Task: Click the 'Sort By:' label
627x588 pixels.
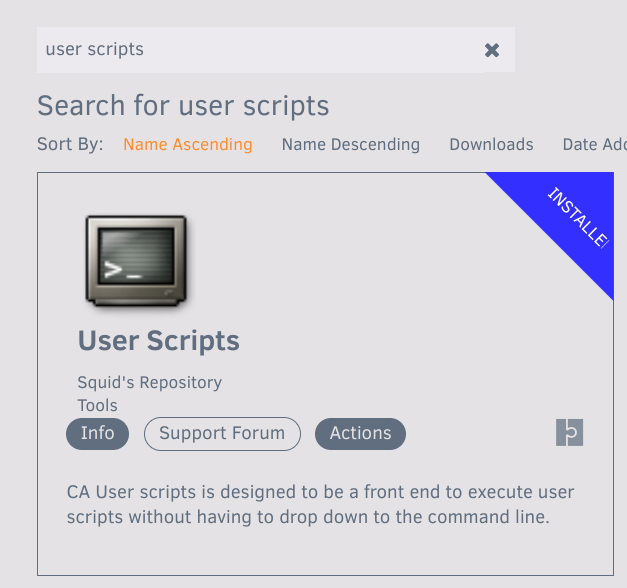Action: 70,145
